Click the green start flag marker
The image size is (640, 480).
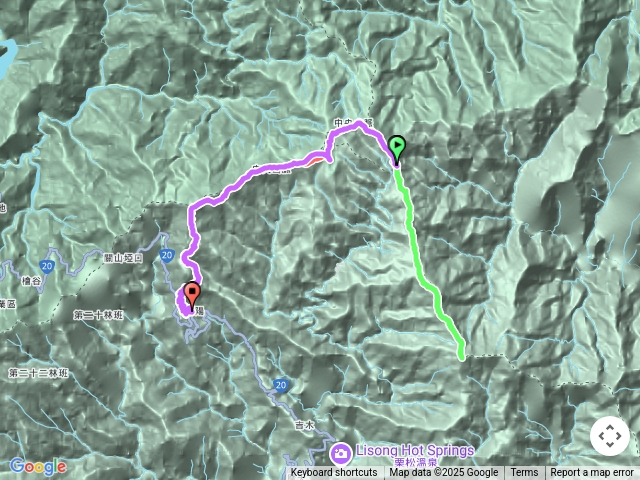(x=397, y=150)
